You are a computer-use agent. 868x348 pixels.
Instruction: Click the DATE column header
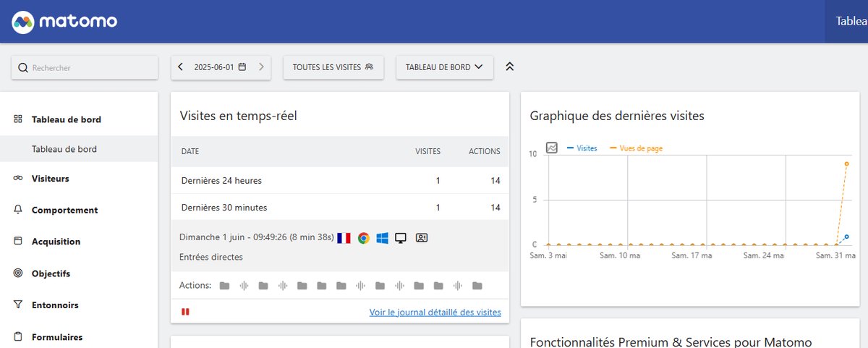pos(190,152)
